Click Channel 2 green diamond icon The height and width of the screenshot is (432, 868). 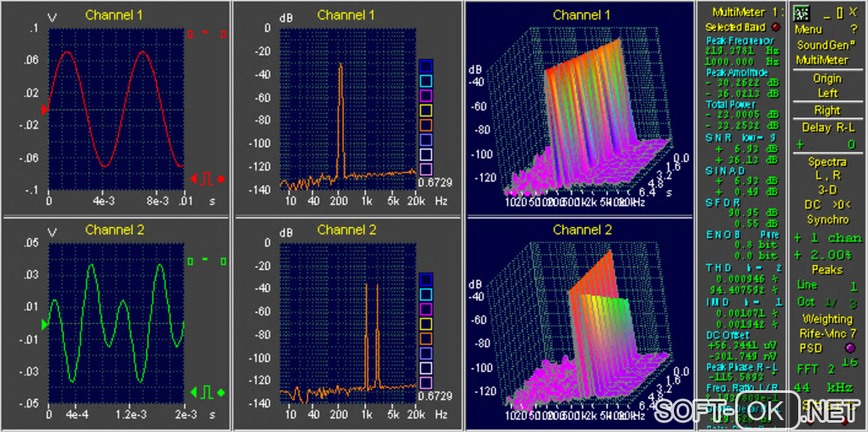point(221,393)
